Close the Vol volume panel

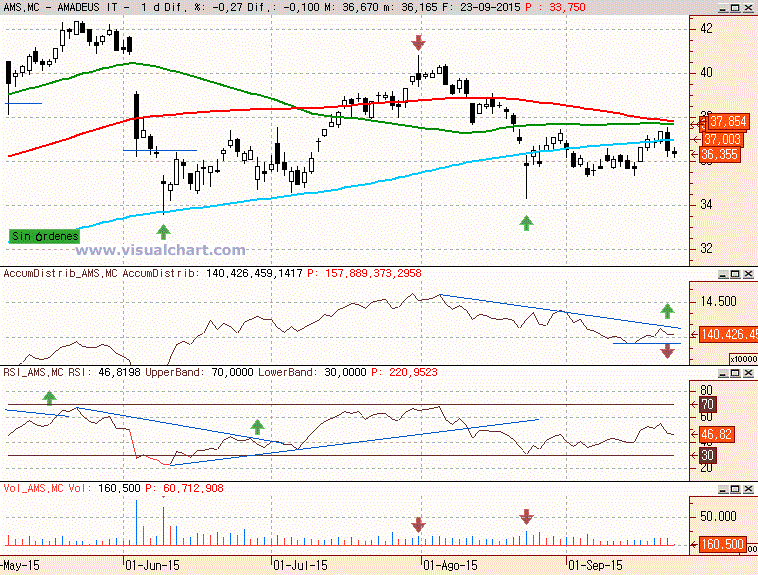pos(748,489)
